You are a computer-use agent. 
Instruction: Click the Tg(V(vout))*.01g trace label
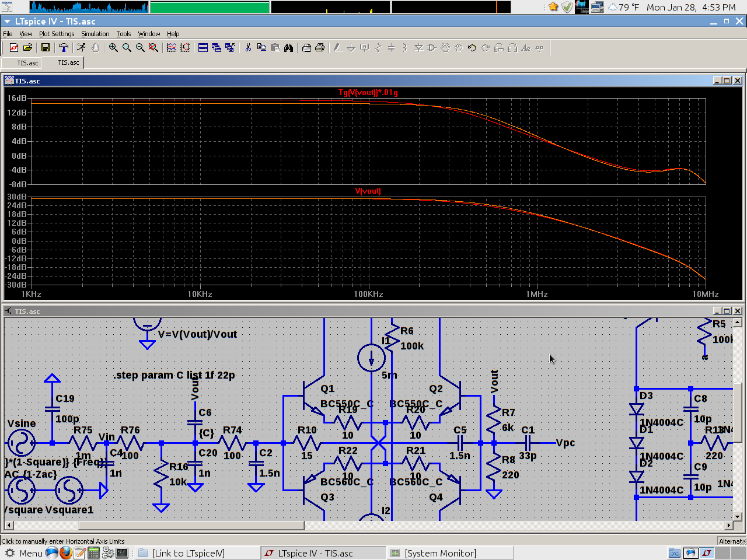[x=368, y=92]
